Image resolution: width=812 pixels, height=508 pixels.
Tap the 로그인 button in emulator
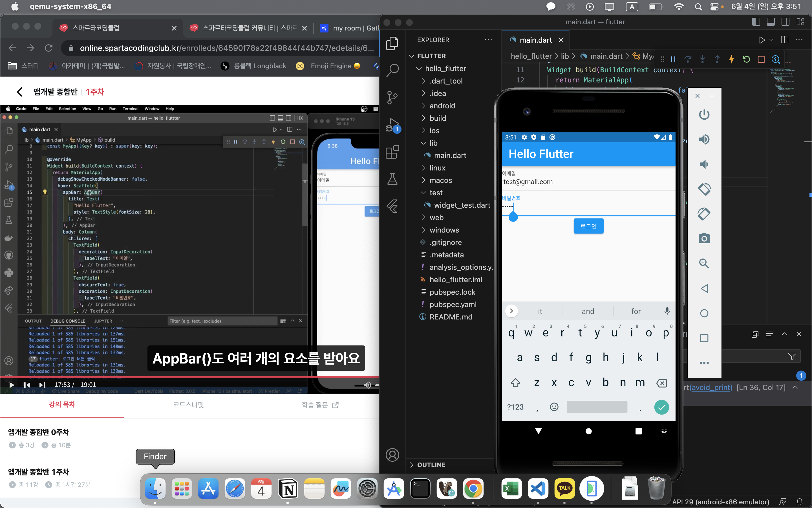(588, 226)
